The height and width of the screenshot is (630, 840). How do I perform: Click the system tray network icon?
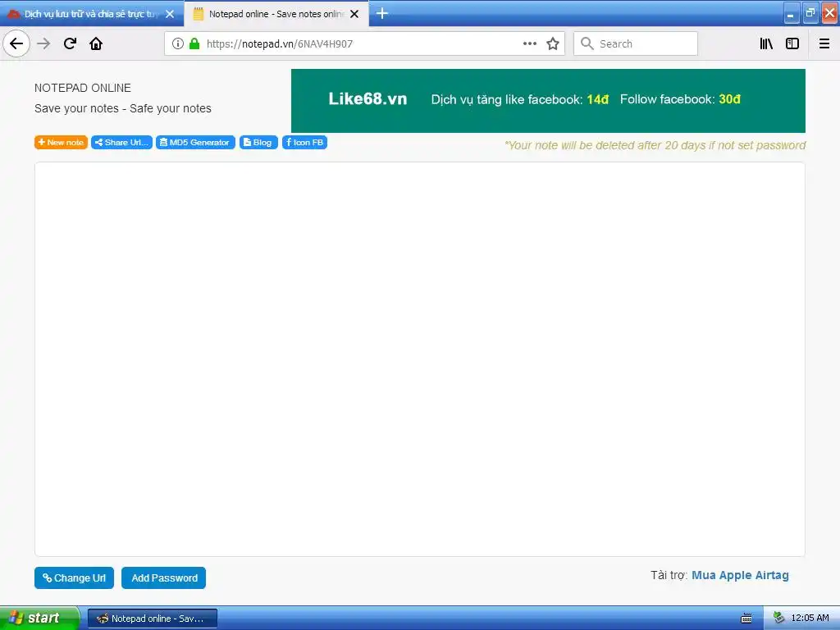778,618
